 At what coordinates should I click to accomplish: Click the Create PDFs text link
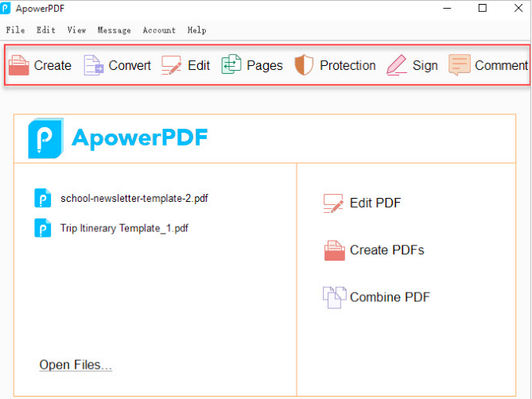click(x=387, y=250)
